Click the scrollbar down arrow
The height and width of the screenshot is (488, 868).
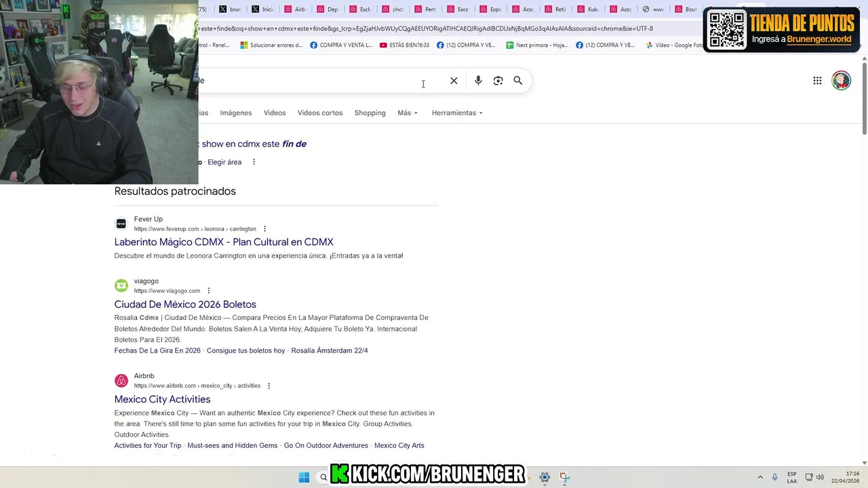click(x=864, y=462)
